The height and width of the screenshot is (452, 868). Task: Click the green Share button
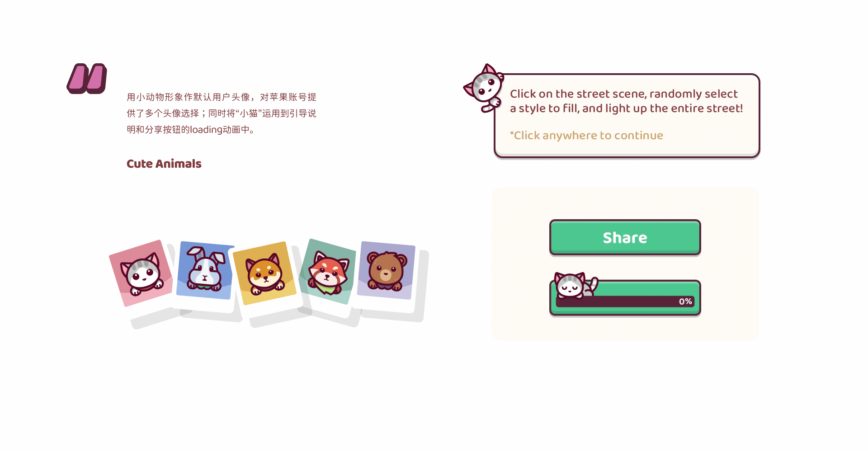625,237
